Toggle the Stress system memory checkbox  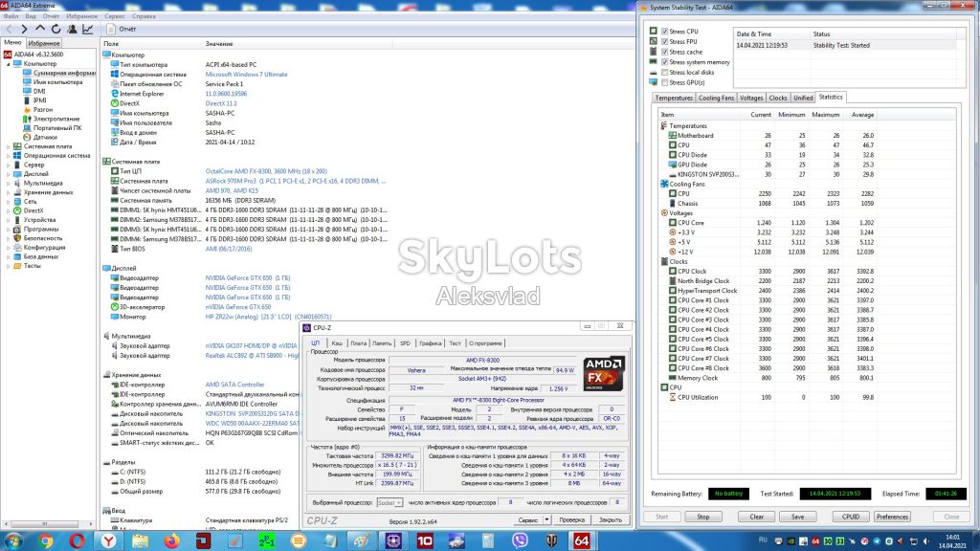(665, 62)
